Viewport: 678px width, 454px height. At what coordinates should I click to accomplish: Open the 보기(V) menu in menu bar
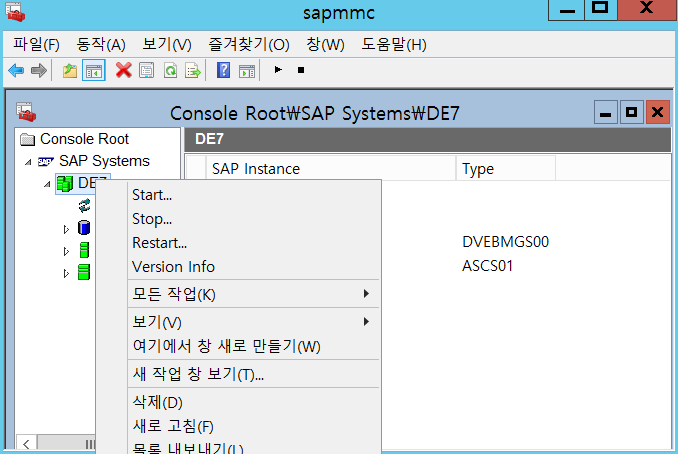coord(167,45)
